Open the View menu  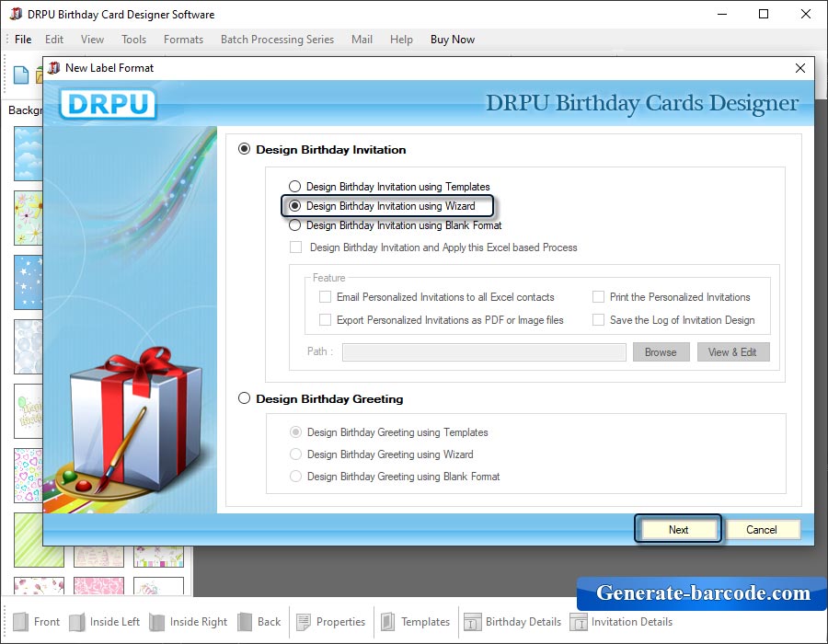click(x=92, y=40)
